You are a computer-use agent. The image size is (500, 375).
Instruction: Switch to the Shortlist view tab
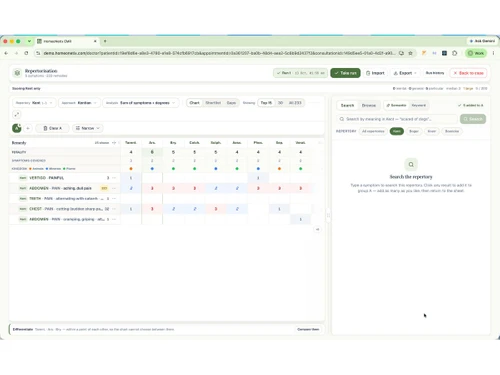[x=213, y=103]
